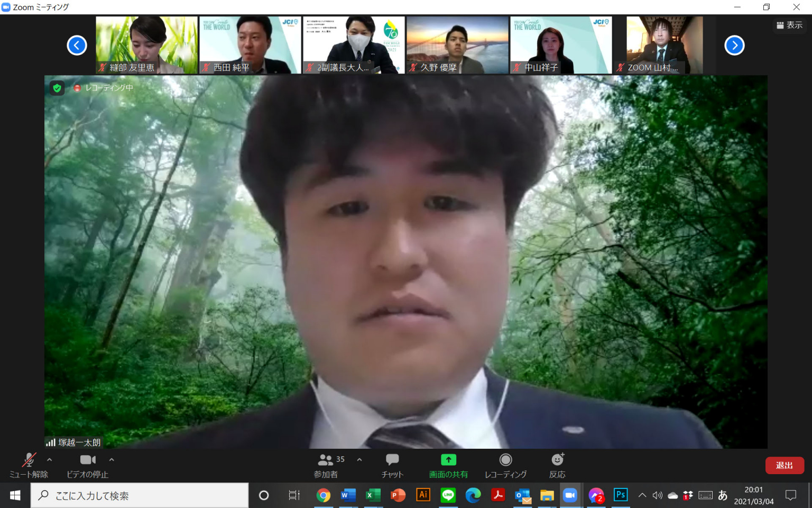Open the view (表示) layout menu
Viewport: 812px width, 508px height.
click(789, 25)
